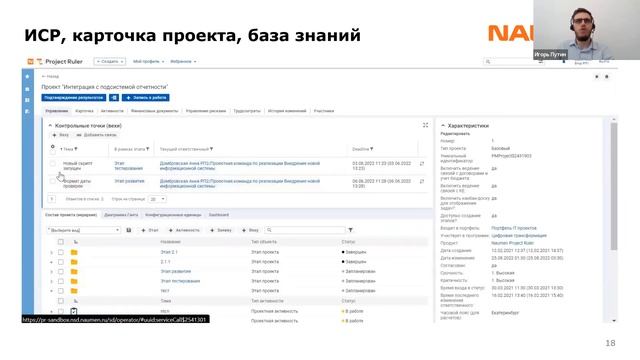The height and width of the screenshot is (360, 640).
Task: Click page number 1 in milestones pager
Action: (52, 199)
